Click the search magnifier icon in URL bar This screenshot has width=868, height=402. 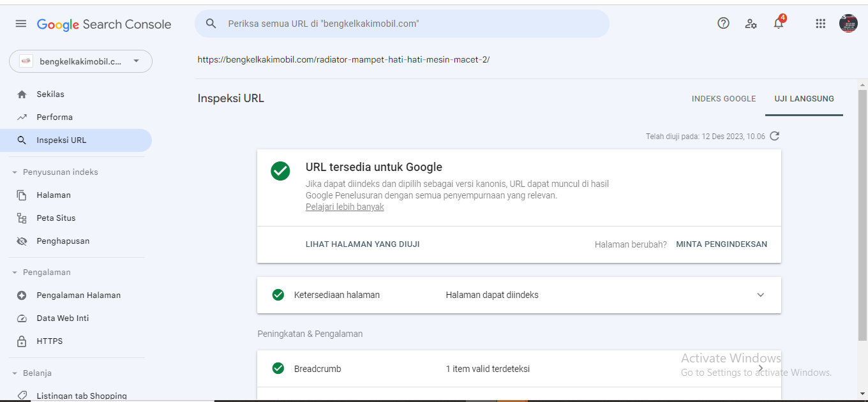211,24
